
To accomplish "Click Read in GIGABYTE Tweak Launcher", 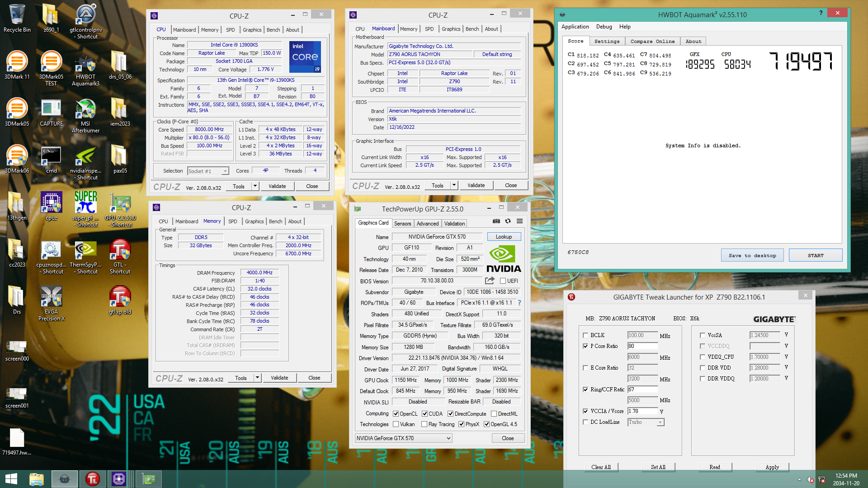I will [715, 467].
